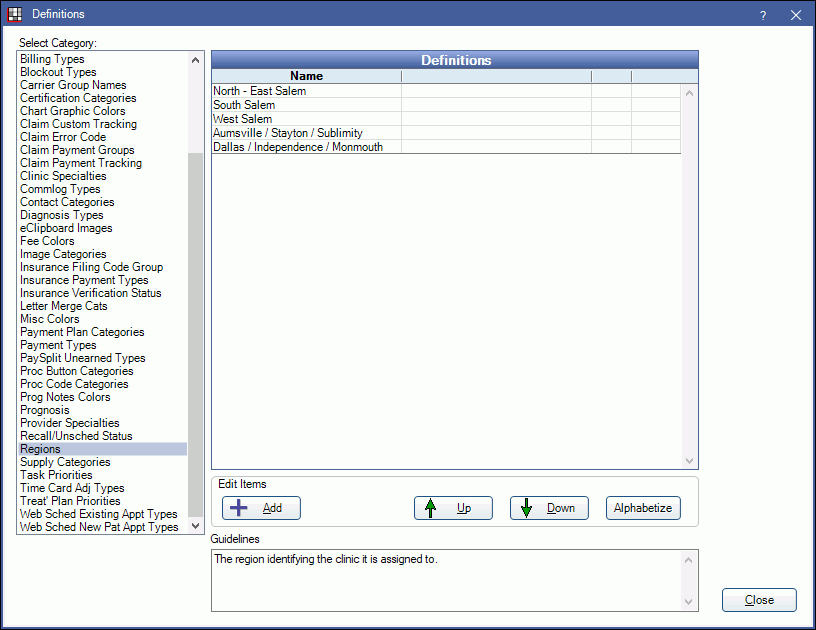Click Guidelines box scroll up arrow
The width and height of the screenshot is (816, 630).
(688, 560)
